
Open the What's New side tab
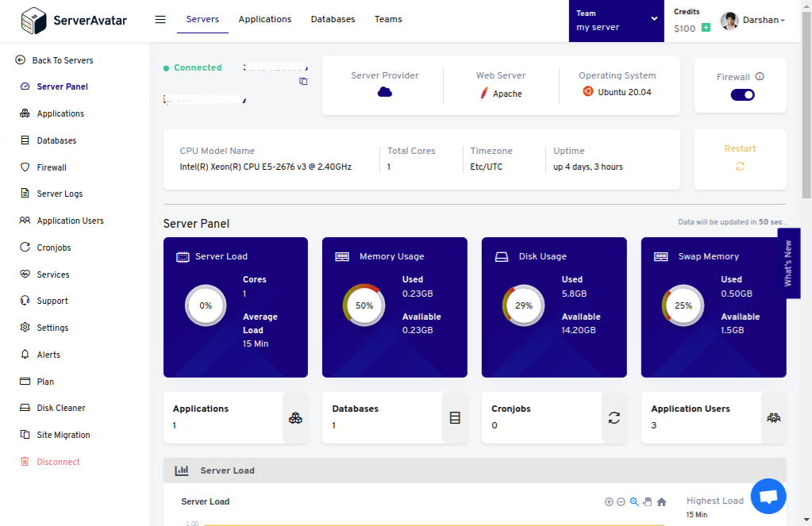(789, 263)
